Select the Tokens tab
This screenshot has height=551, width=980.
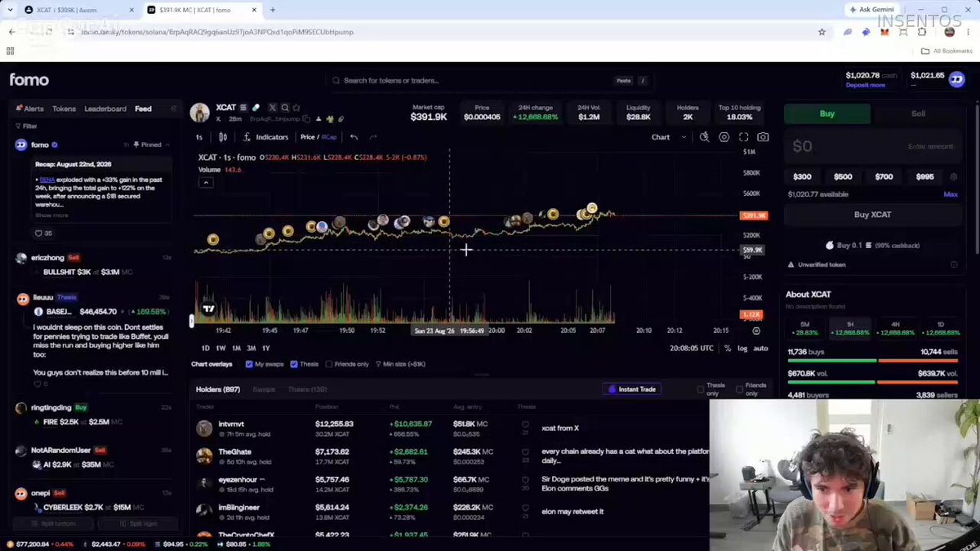coord(64,109)
